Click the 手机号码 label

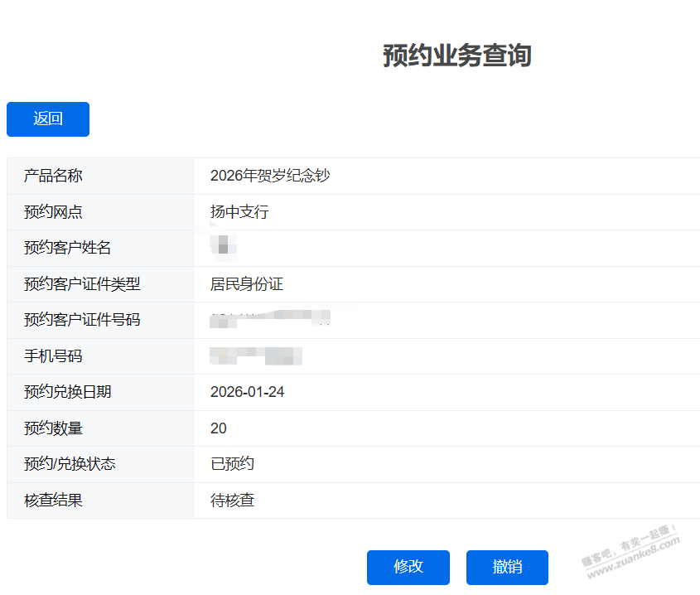coord(53,356)
